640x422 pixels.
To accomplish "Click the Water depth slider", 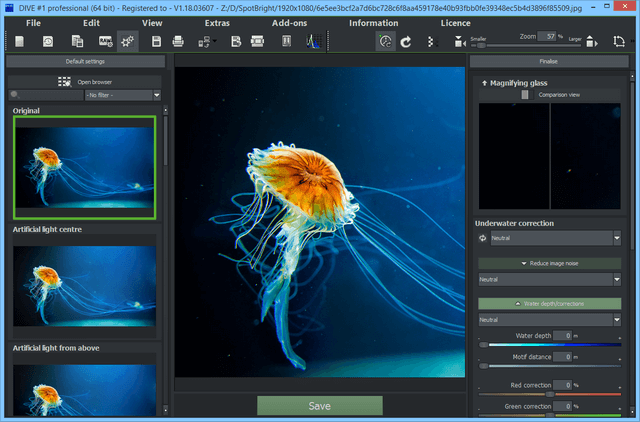I will (548, 345).
